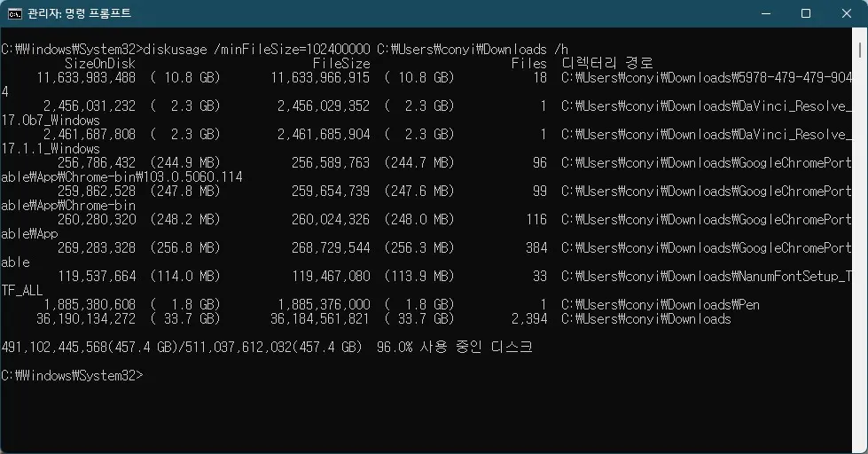The height and width of the screenshot is (454, 868).
Task: Click the file size '119,467,080'
Action: [331, 277]
